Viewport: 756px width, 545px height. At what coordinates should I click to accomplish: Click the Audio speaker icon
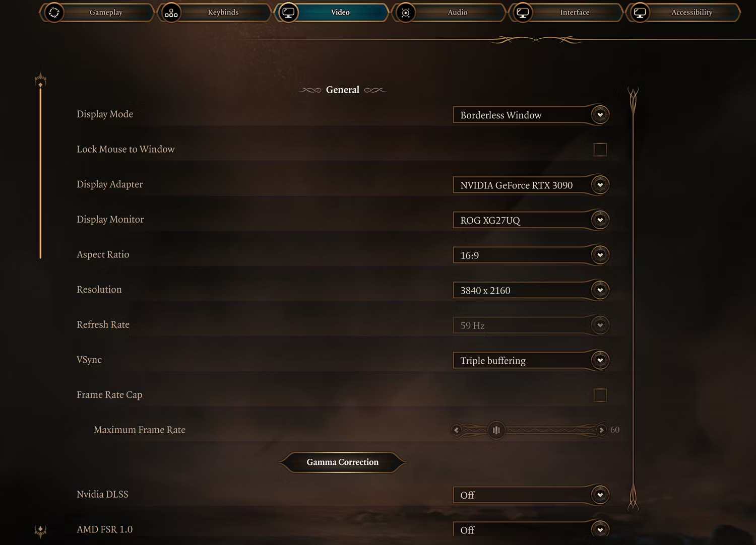click(x=406, y=12)
